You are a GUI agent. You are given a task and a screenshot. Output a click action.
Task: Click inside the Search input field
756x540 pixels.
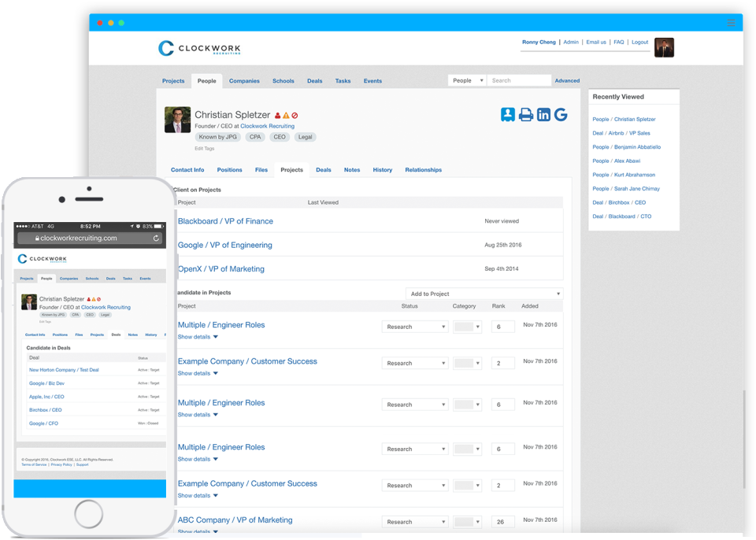pyautogui.click(x=519, y=80)
